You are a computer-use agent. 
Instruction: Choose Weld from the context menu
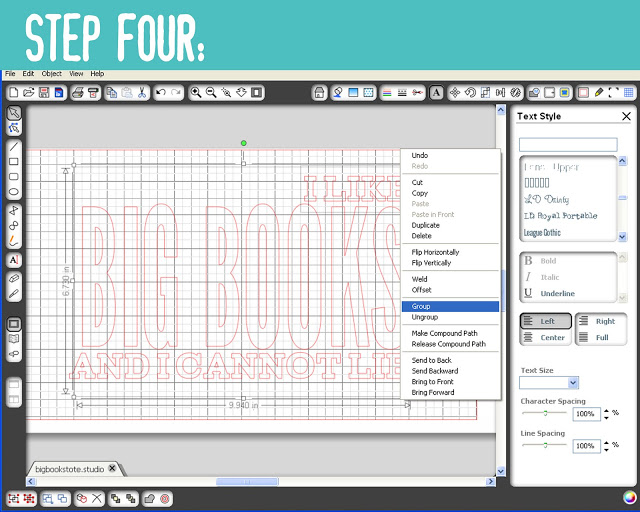(450, 279)
